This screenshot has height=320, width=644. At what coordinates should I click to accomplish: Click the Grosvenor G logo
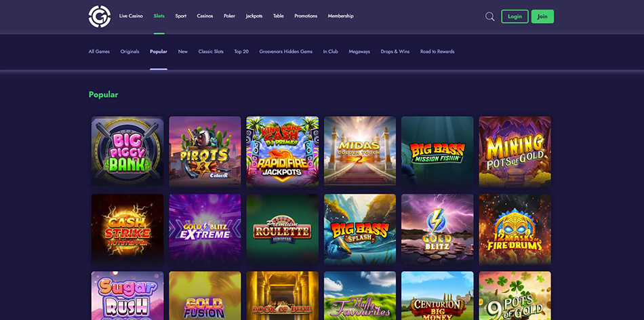100,16
